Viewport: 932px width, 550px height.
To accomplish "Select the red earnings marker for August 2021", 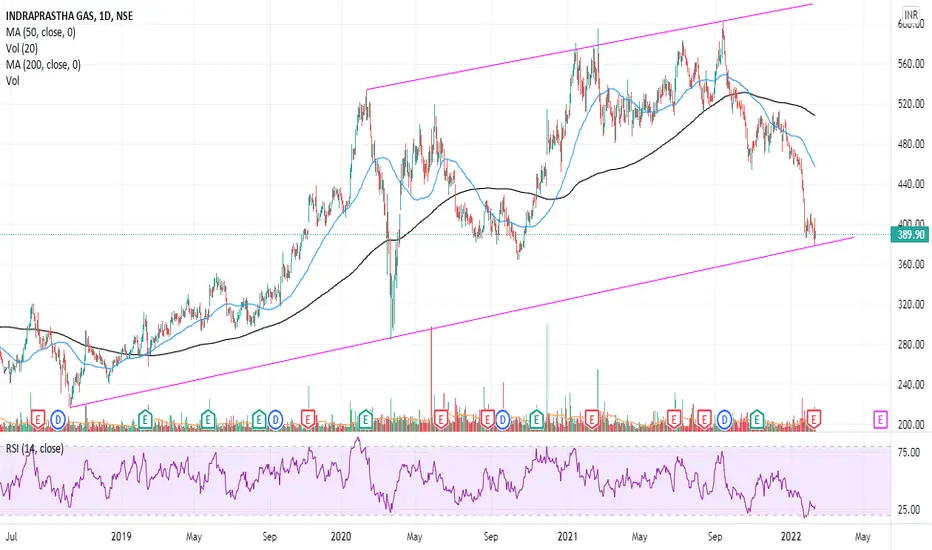I will tap(704, 420).
